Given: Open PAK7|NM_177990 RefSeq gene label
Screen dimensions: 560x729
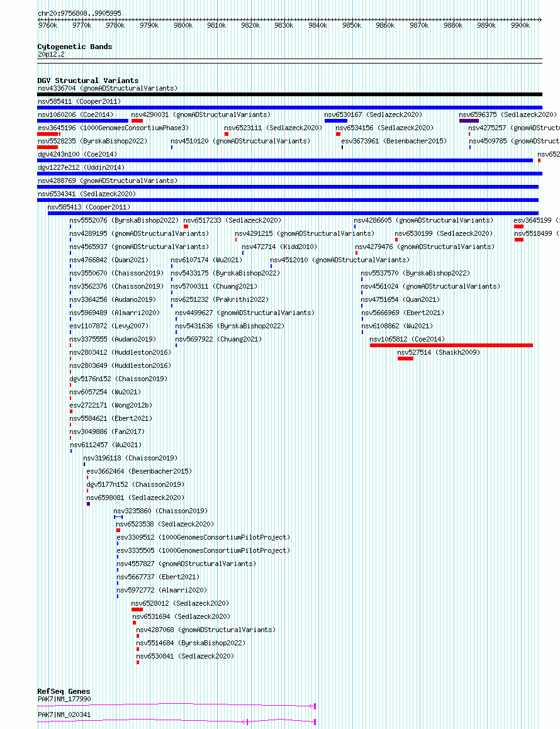Looking at the screenshot, I should (x=64, y=699).
